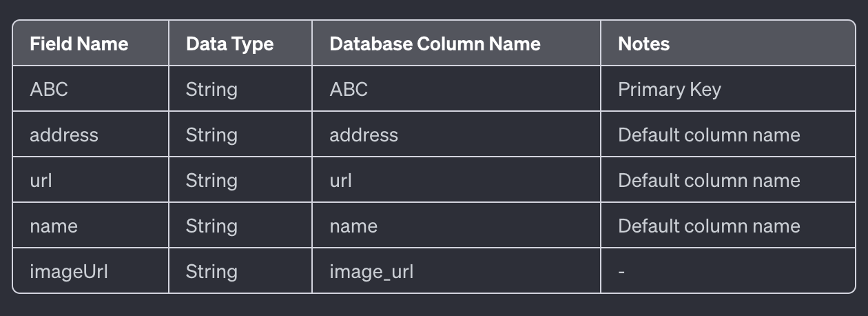868x316 pixels.
Task: Click the image_url database column cell
Action: (371, 272)
